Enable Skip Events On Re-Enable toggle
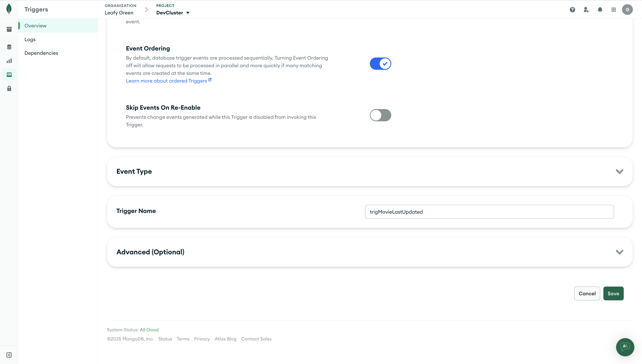642x364 pixels. (380, 115)
